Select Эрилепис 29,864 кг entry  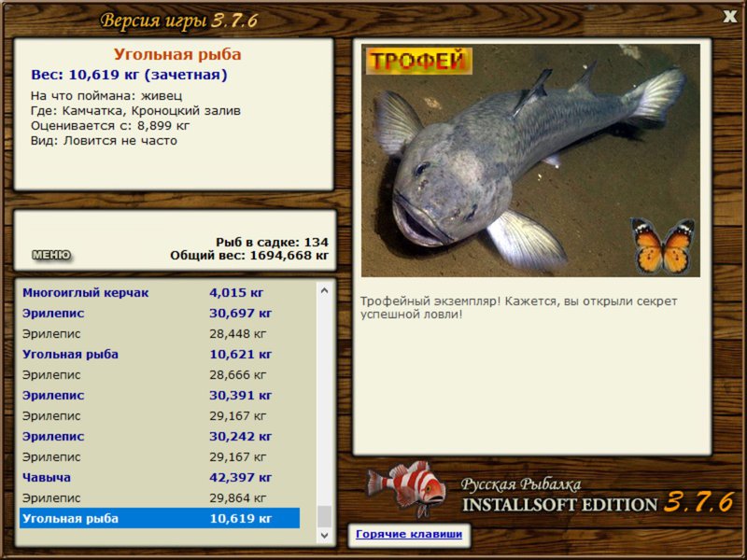pyautogui.click(x=160, y=497)
